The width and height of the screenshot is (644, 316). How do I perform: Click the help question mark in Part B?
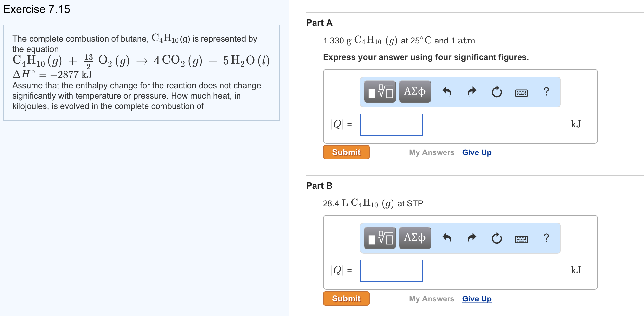point(546,238)
